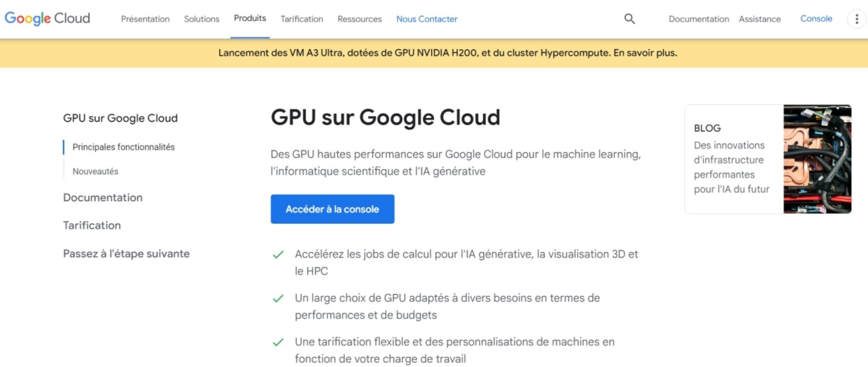Image resolution: width=868 pixels, height=367 pixels.
Task: Click the Nous Contacter link
Action: [426, 19]
